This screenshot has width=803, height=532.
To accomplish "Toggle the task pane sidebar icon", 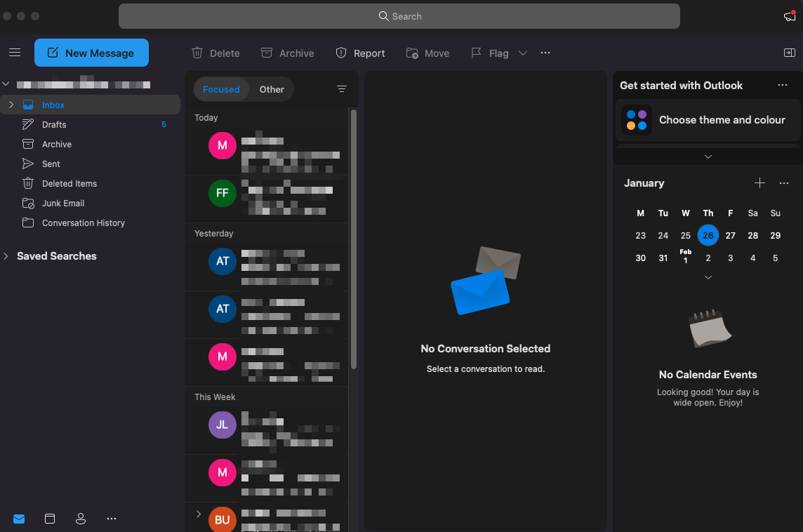I will click(790, 53).
